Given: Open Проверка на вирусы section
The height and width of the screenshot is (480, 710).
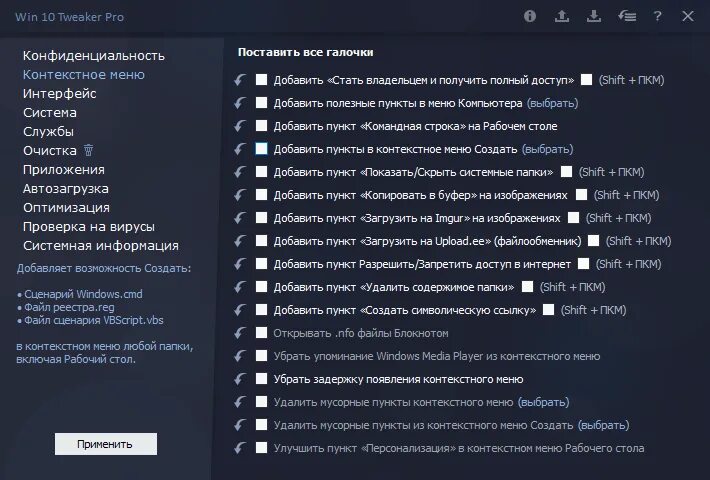Looking at the screenshot, I should (89, 227).
